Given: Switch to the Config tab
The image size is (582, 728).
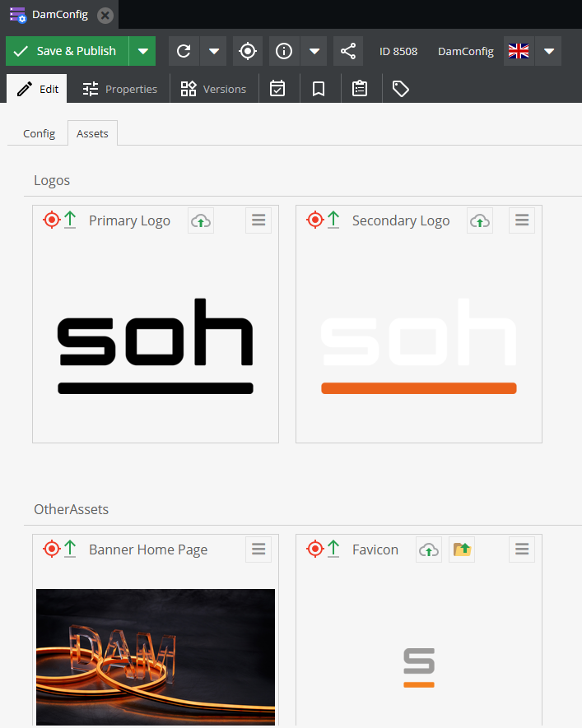Looking at the screenshot, I should [x=39, y=133].
